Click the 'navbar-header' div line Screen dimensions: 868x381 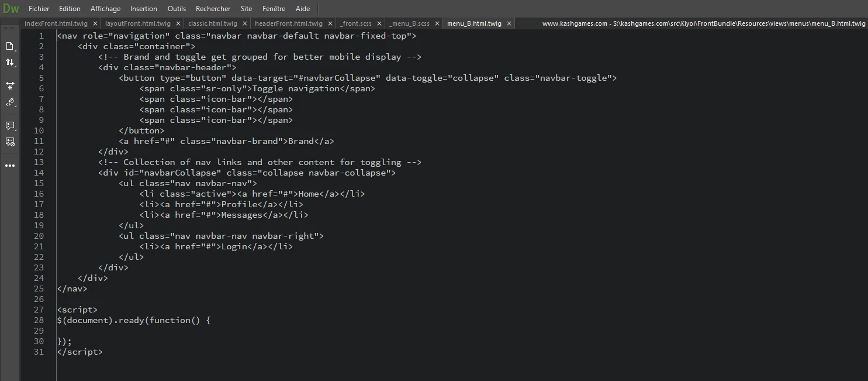[167, 67]
